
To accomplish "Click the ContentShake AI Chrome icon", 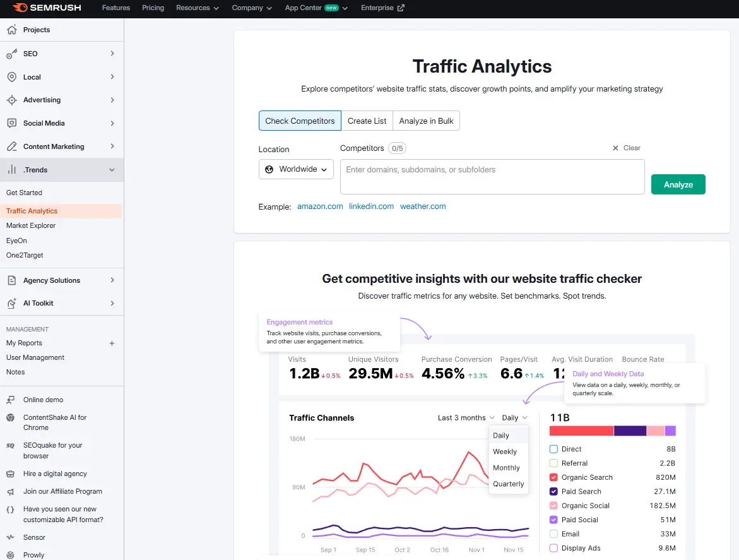I will point(10,418).
